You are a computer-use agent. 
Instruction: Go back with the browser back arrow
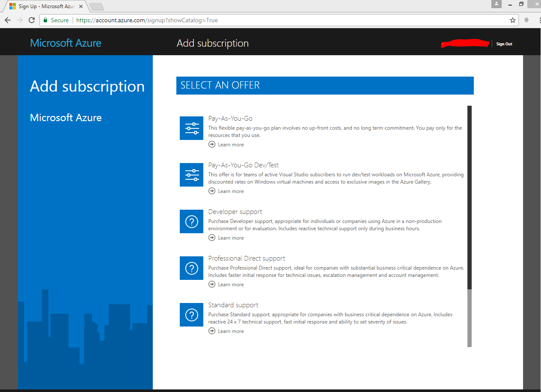[x=8, y=20]
